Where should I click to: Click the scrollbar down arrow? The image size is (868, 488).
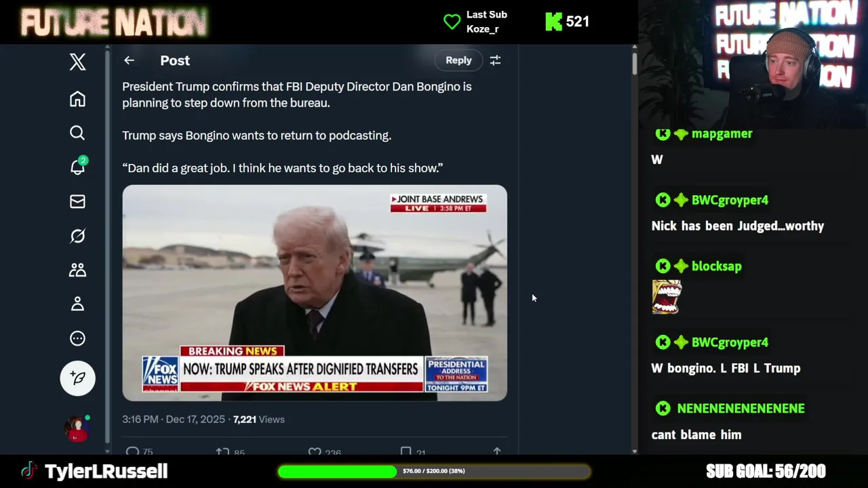coord(634,451)
